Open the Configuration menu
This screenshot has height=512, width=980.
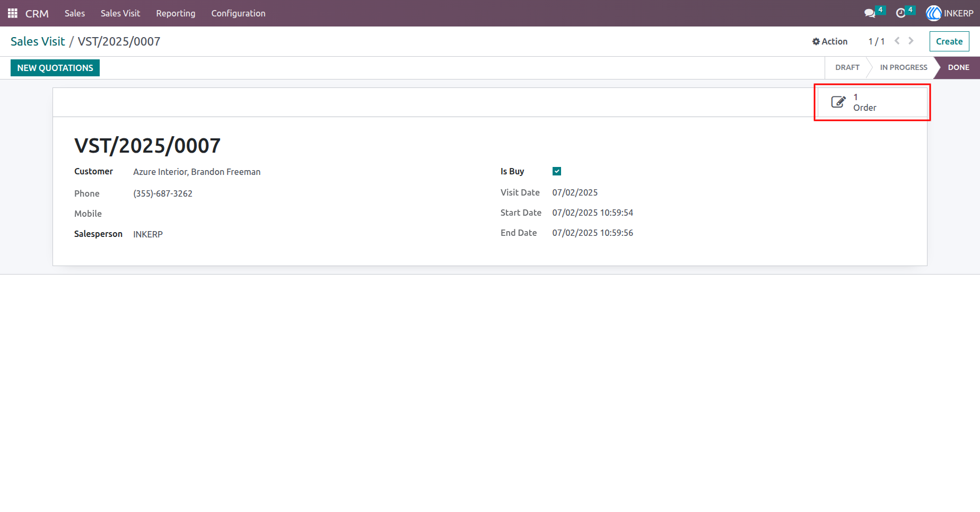pyautogui.click(x=238, y=13)
